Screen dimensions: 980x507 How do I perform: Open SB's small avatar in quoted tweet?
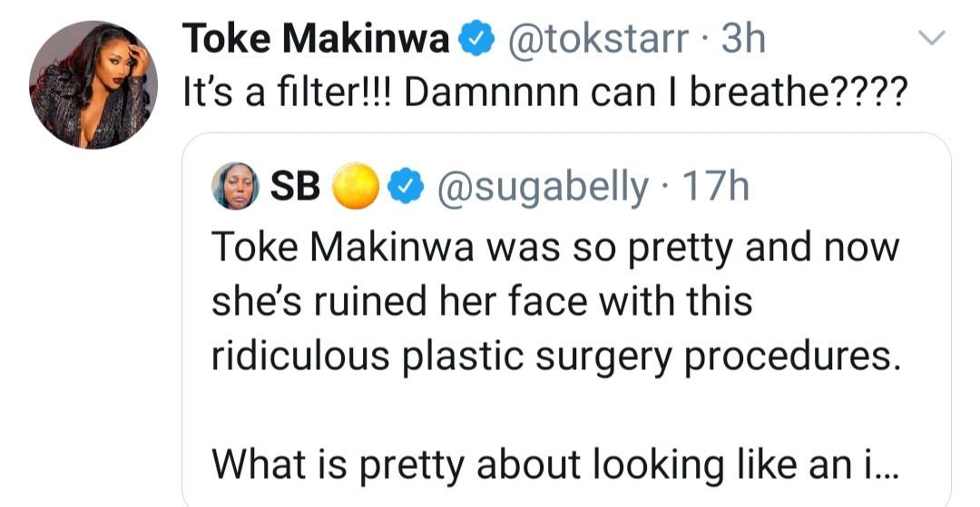coord(234,186)
